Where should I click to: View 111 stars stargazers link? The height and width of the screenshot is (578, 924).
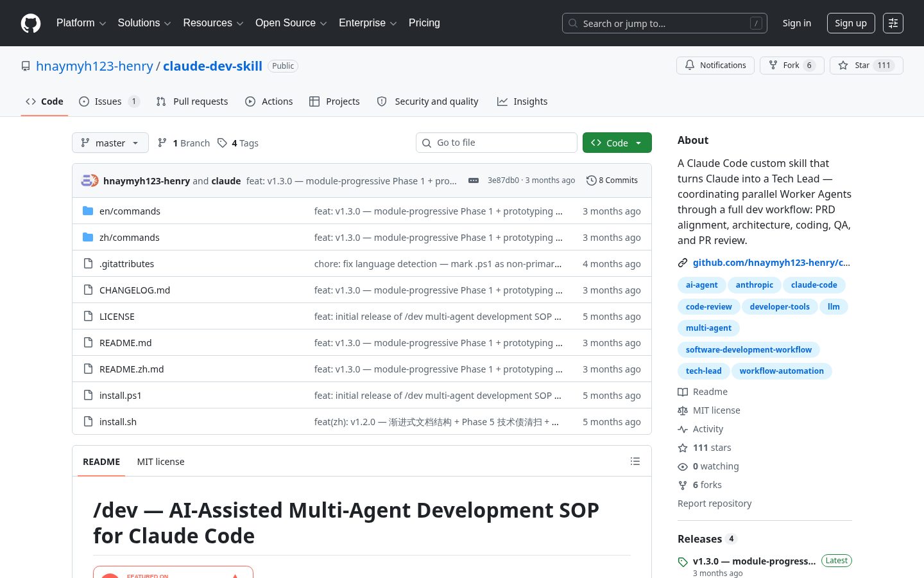pos(705,448)
